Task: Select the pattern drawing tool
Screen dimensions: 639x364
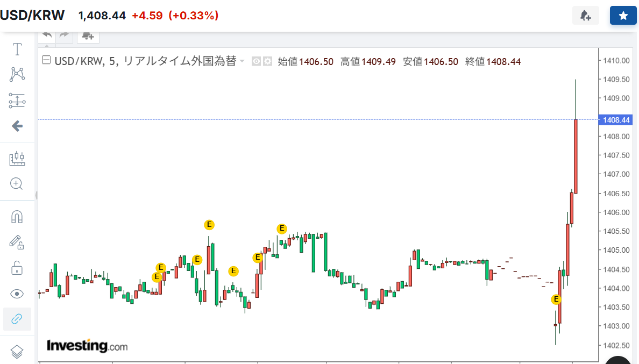Action: point(17,74)
